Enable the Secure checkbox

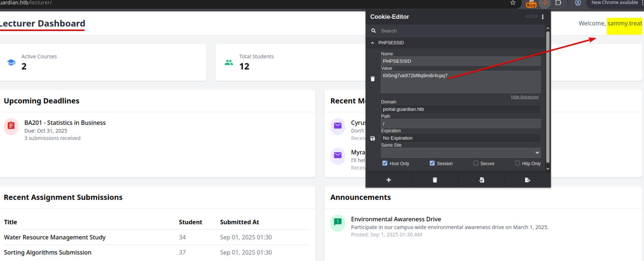coord(475,163)
